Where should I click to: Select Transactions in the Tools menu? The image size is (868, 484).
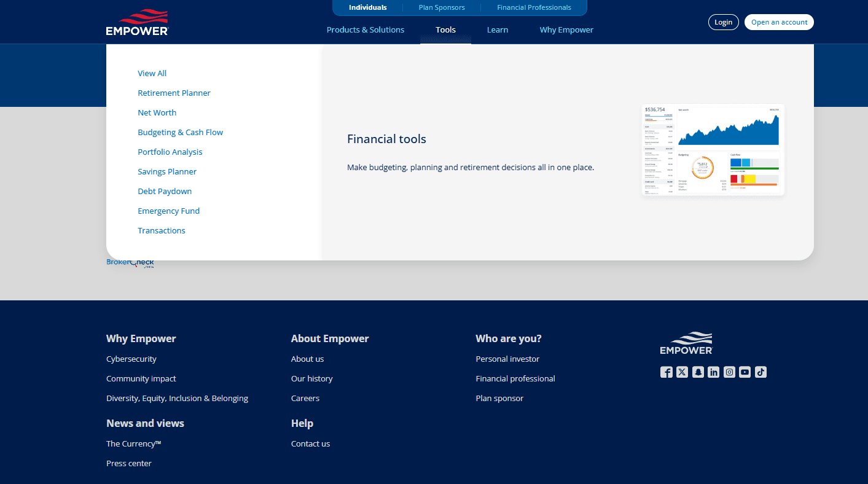click(x=162, y=230)
